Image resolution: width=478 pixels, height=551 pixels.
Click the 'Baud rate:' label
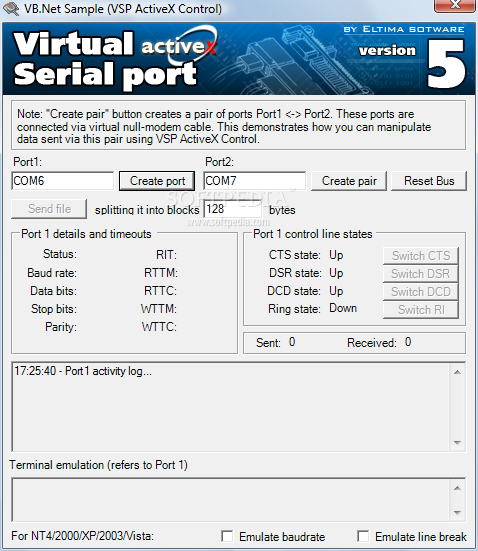point(52,273)
